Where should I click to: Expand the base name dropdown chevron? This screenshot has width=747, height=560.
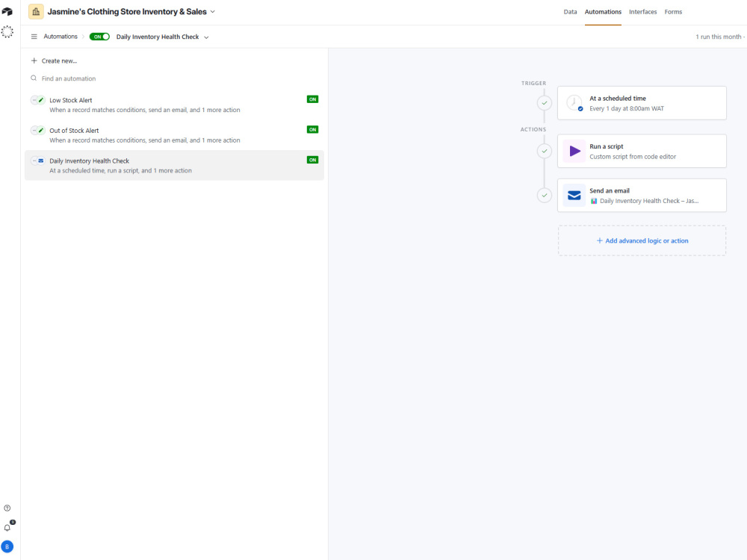(212, 11)
